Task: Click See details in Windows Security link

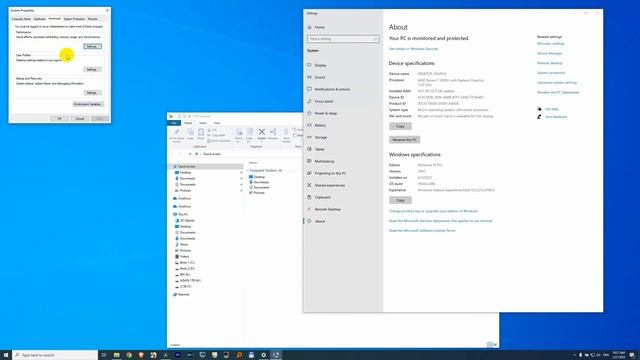Action: 413,49
